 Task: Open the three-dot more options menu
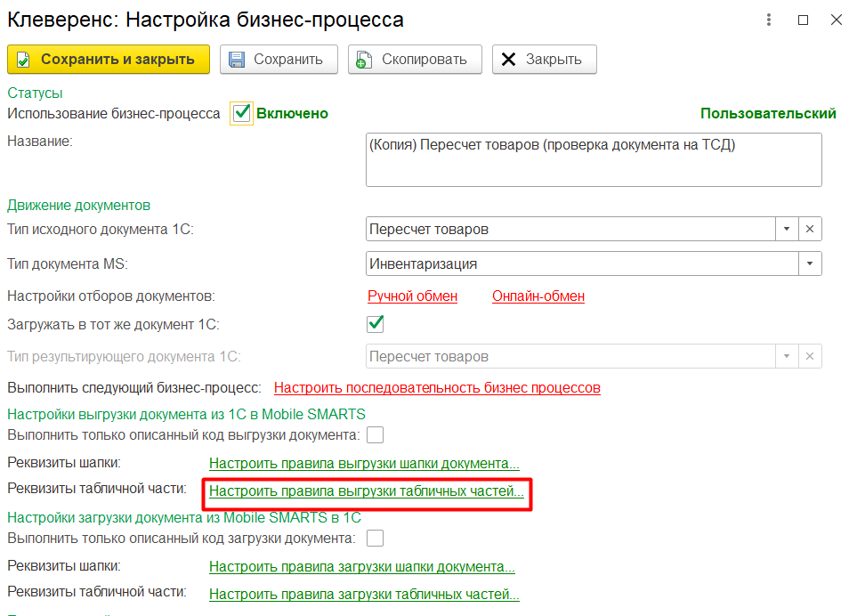pyautogui.click(x=769, y=20)
